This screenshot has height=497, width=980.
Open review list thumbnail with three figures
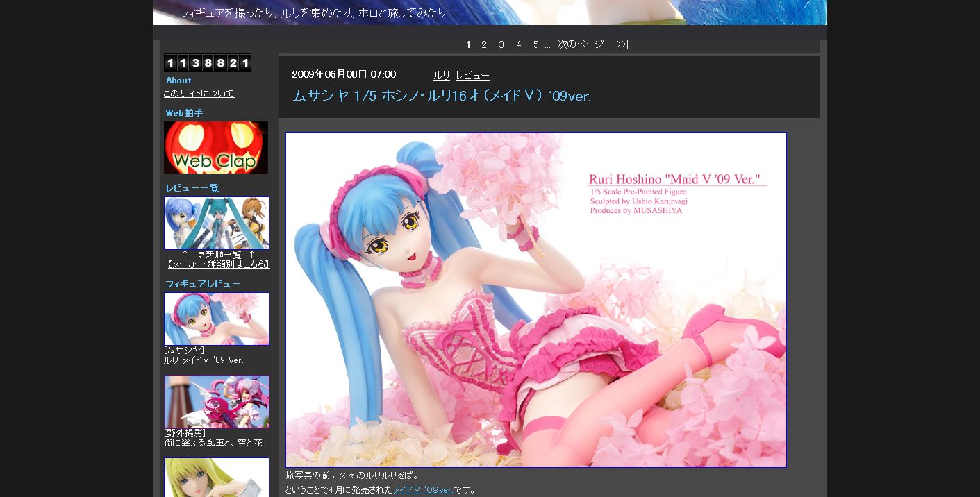(x=217, y=223)
